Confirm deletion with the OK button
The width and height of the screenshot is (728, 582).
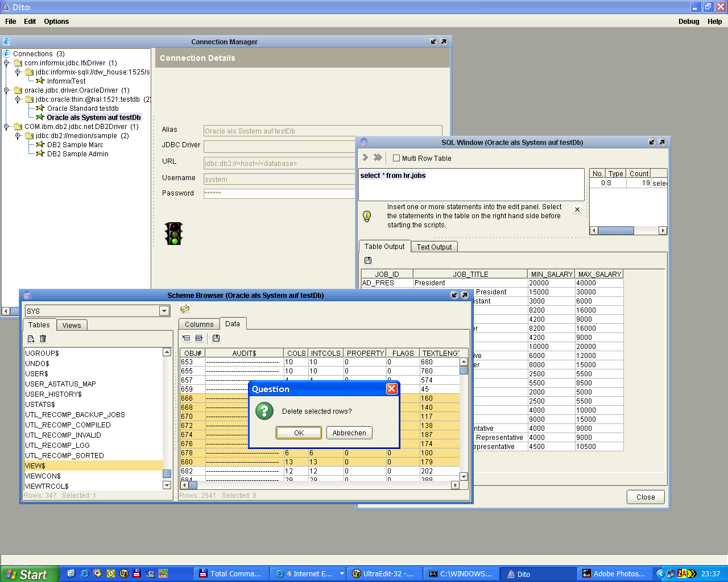(299, 433)
